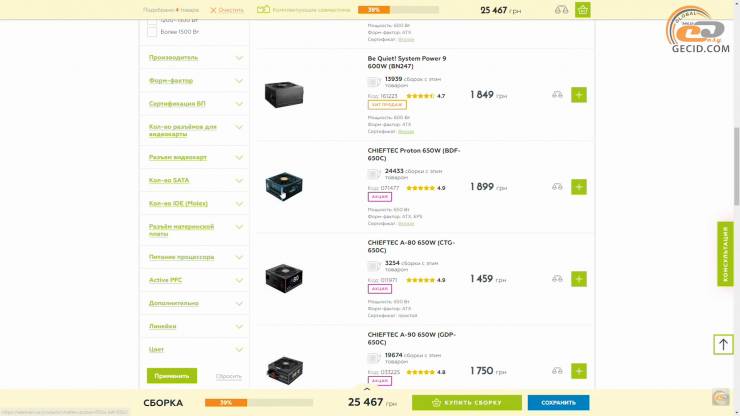The width and height of the screenshot is (740, 416).
Task: Open the green cart icon in header
Action: point(583,10)
